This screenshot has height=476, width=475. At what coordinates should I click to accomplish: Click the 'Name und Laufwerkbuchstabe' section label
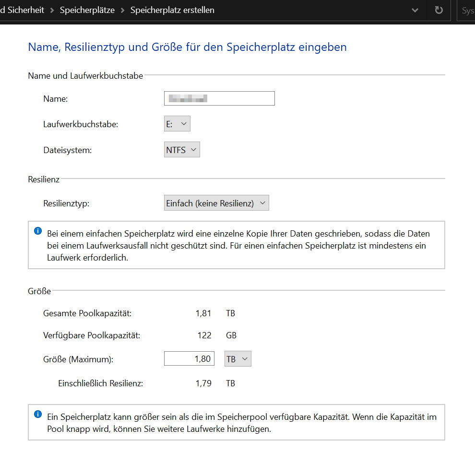point(85,76)
